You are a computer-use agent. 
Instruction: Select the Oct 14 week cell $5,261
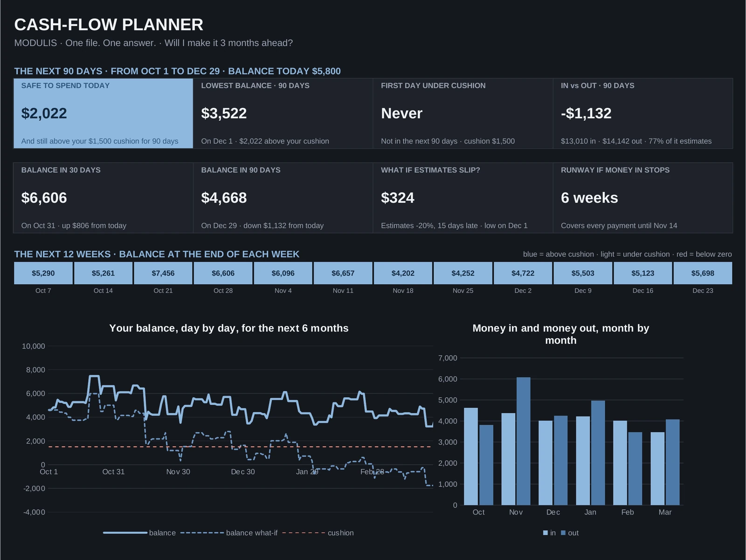pos(103,273)
